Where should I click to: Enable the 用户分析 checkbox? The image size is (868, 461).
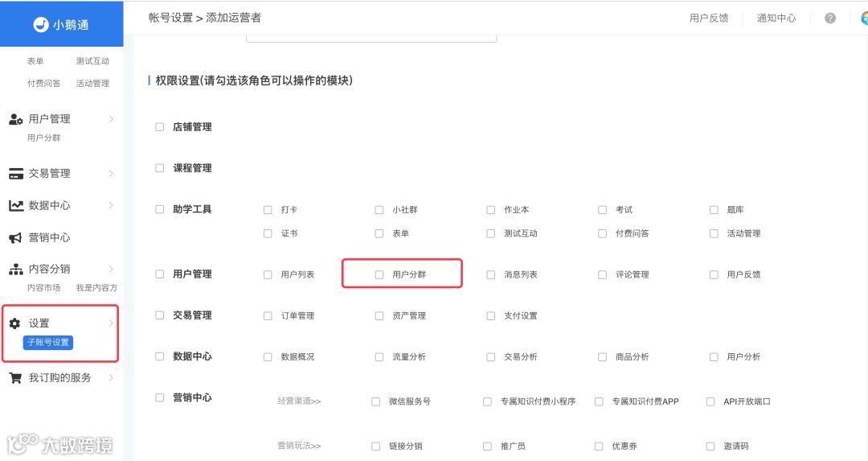coord(714,357)
